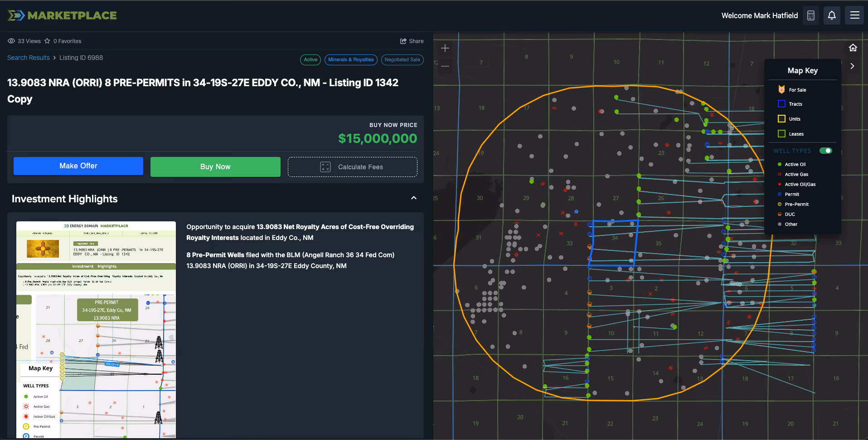Click the Permit legend marker
This screenshot has height=440, width=868.
(780, 194)
